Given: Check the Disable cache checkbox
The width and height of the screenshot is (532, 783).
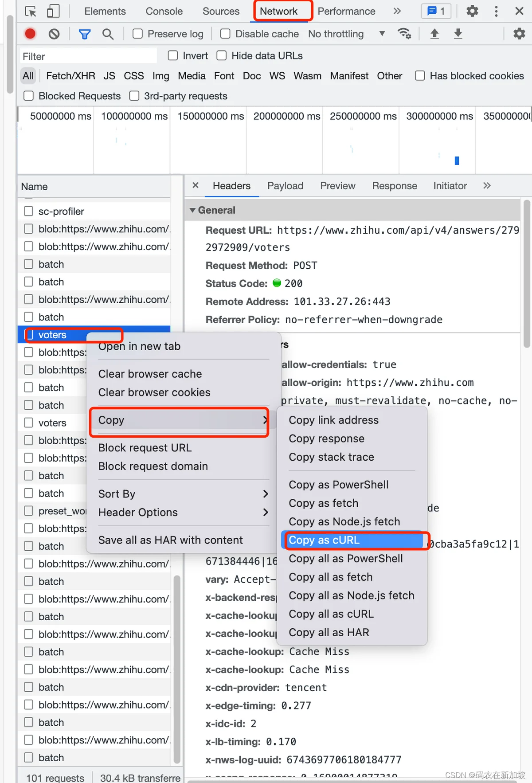Looking at the screenshot, I should pyautogui.click(x=225, y=34).
